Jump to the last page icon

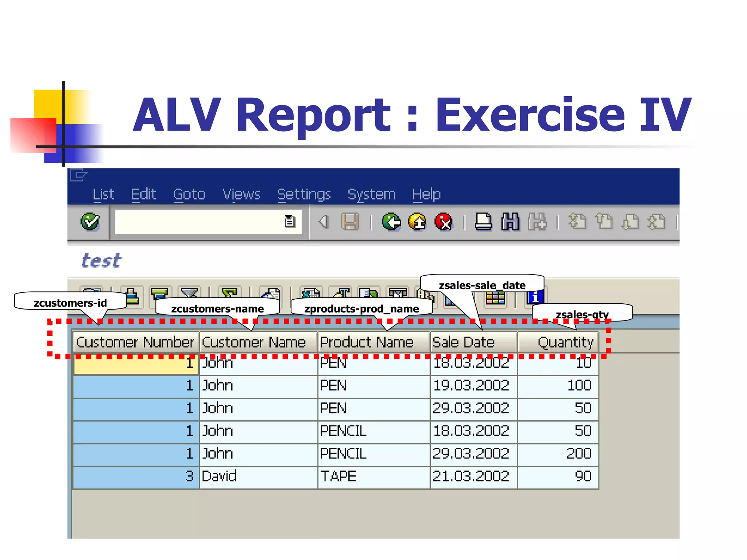pyautogui.click(x=657, y=222)
